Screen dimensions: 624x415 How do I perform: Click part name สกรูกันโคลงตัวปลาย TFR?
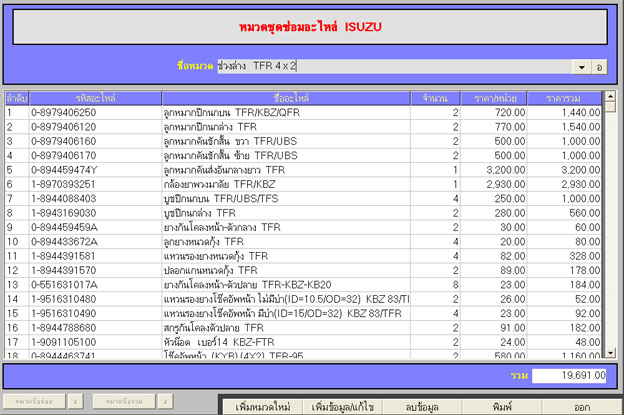coord(214,327)
